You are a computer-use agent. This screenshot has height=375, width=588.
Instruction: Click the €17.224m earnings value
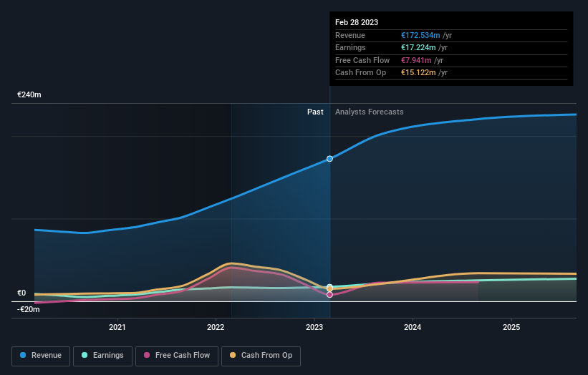coord(418,47)
